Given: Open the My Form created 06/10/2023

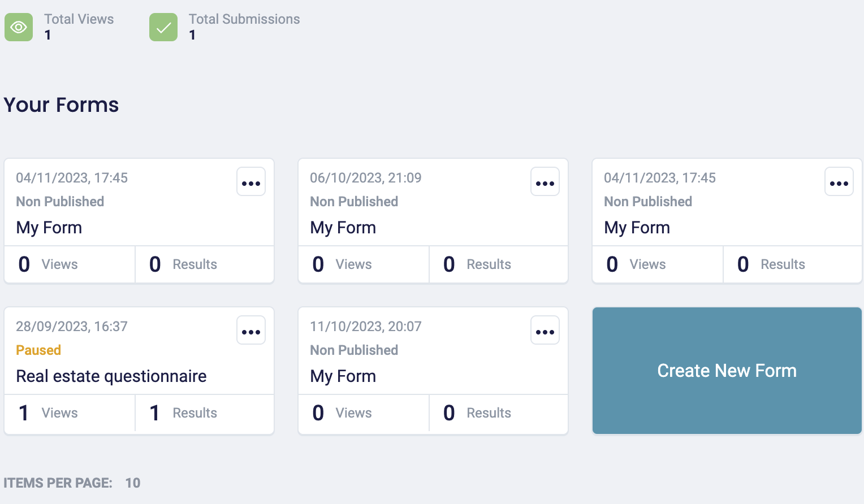Looking at the screenshot, I should [343, 227].
